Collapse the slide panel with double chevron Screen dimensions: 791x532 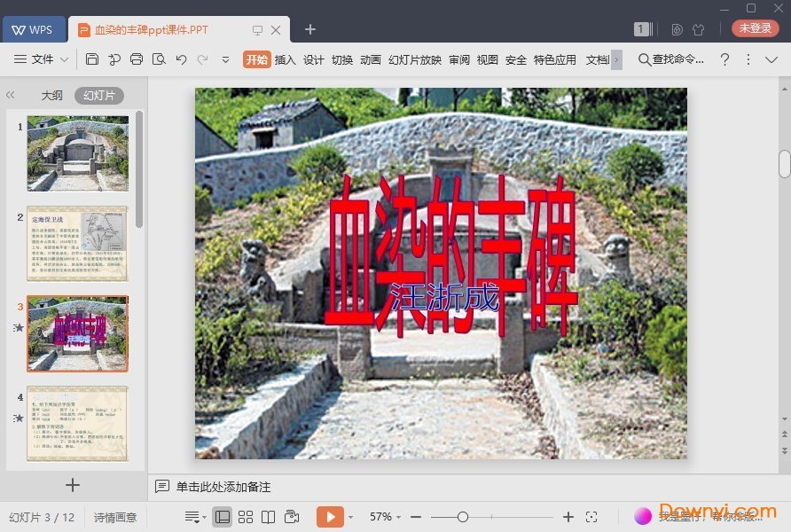pos(11,96)
